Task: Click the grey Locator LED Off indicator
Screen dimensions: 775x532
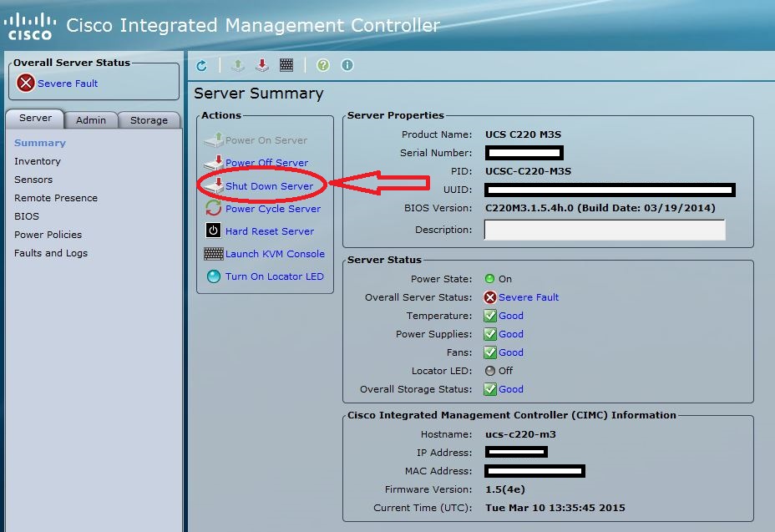Action: 490,370
